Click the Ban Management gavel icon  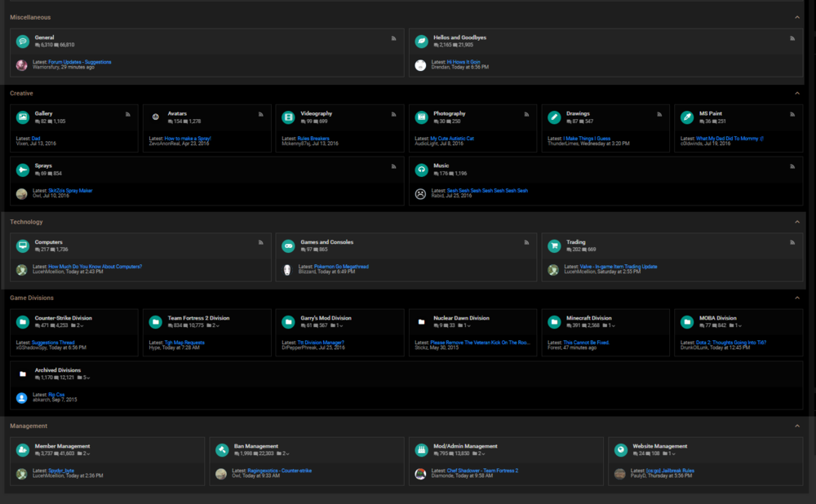point(222,450)
